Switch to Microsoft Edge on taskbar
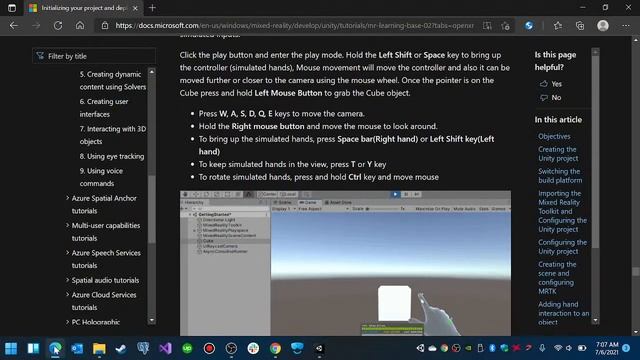This screenshot has width=640, height=360. point(55,349)
